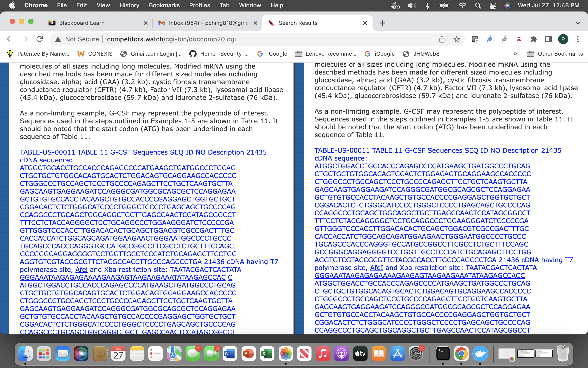Open Messages from the dock
The height and width of the screenshot is (368, 588).
point(193,354)
